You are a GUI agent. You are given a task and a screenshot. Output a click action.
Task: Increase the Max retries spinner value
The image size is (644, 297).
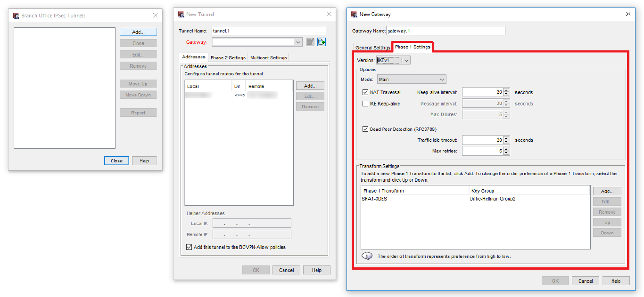(506, 149)
